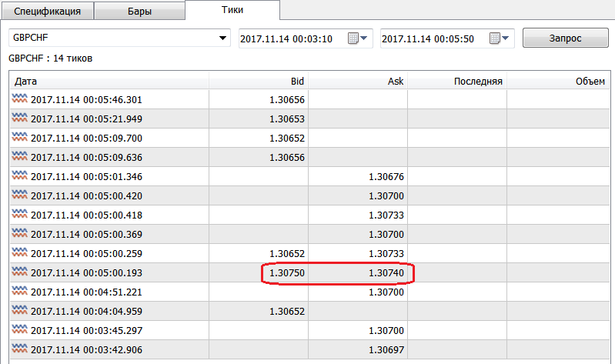Screen dimensions: 615x364
Task: Click tick icon of row 00:04:51.221
Action: coord(19,291)
